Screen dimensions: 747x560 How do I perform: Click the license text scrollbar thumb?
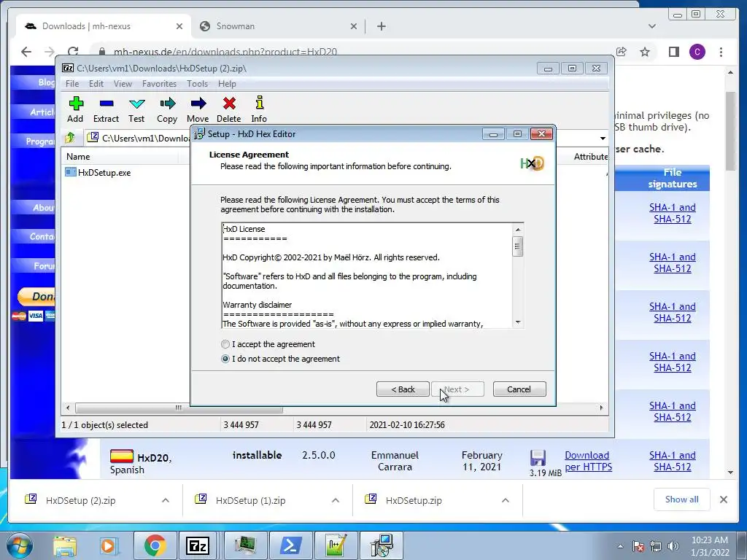click(x=518, y=246)
